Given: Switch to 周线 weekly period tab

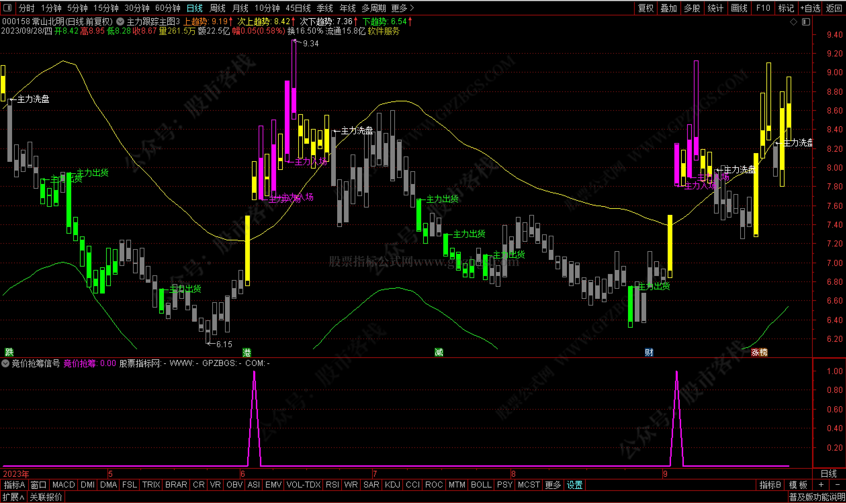Looking at the screenshot, I should (217, 8).
